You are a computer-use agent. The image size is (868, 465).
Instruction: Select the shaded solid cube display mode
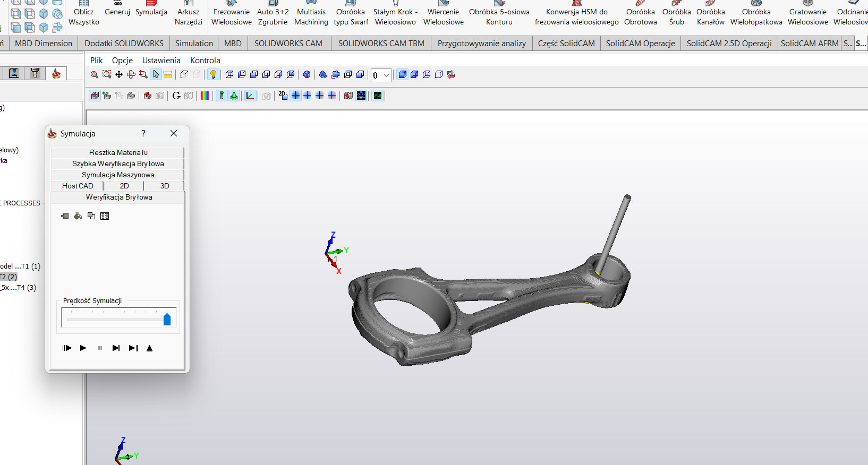click(402, 75)
